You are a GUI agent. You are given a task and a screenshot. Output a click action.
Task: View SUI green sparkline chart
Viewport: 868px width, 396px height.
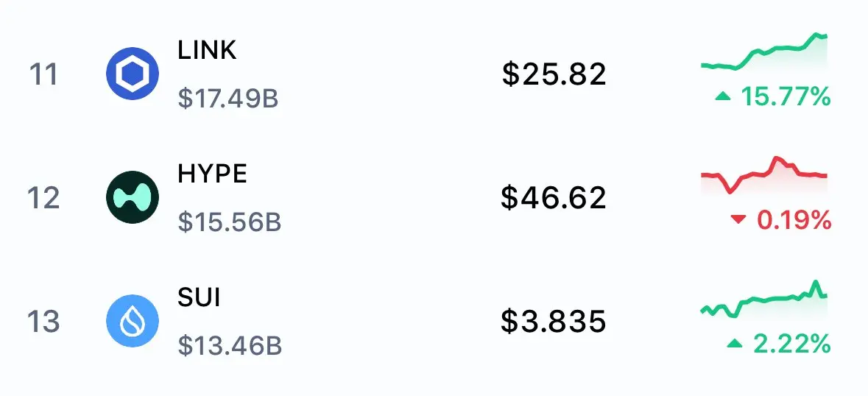point(764,300)
